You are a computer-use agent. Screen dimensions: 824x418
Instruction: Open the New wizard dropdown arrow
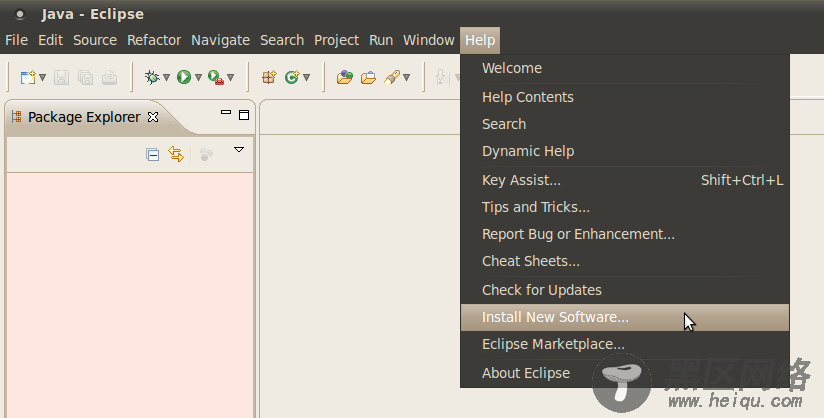pos(43,78)
